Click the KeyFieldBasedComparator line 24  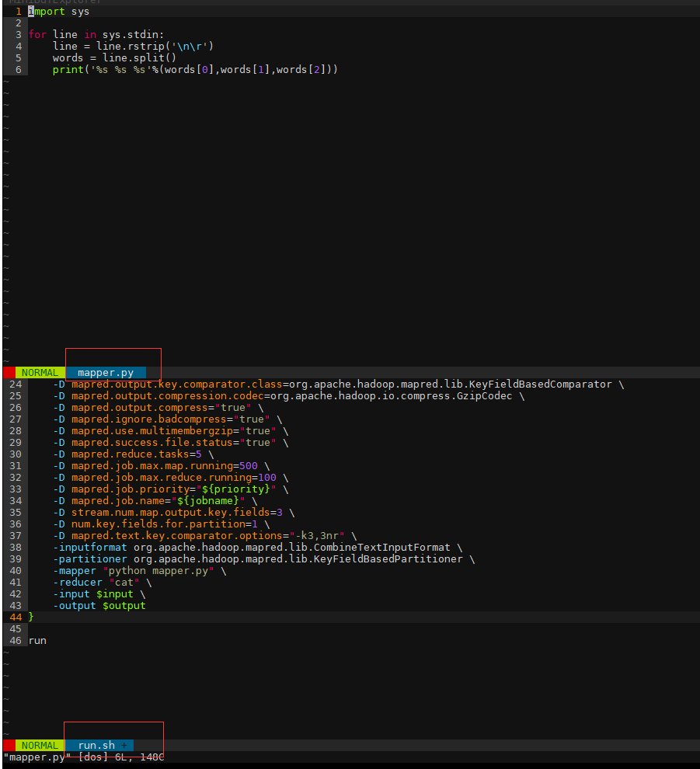click(339, 384)
